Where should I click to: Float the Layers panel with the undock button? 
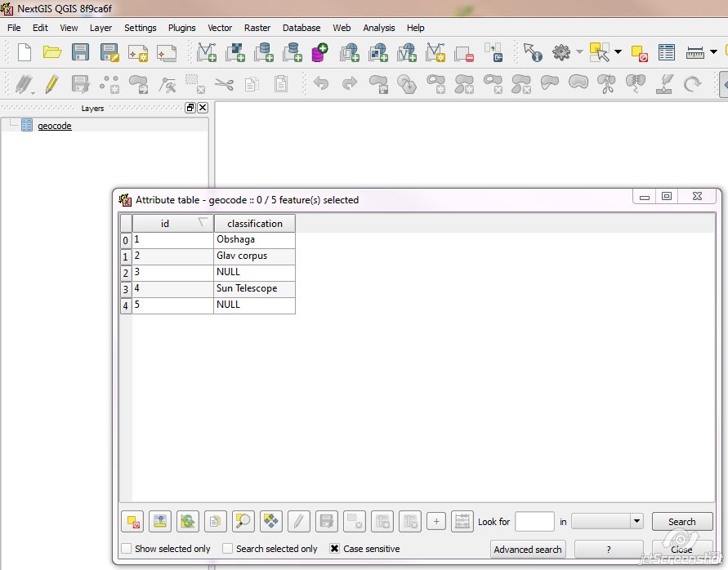coord(190,108)
